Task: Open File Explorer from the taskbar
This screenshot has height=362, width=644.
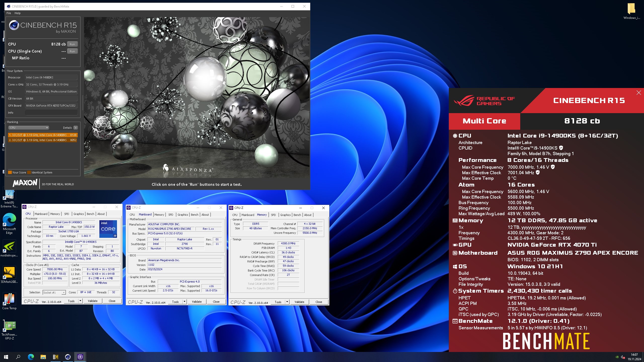Action: pos(43,357)
